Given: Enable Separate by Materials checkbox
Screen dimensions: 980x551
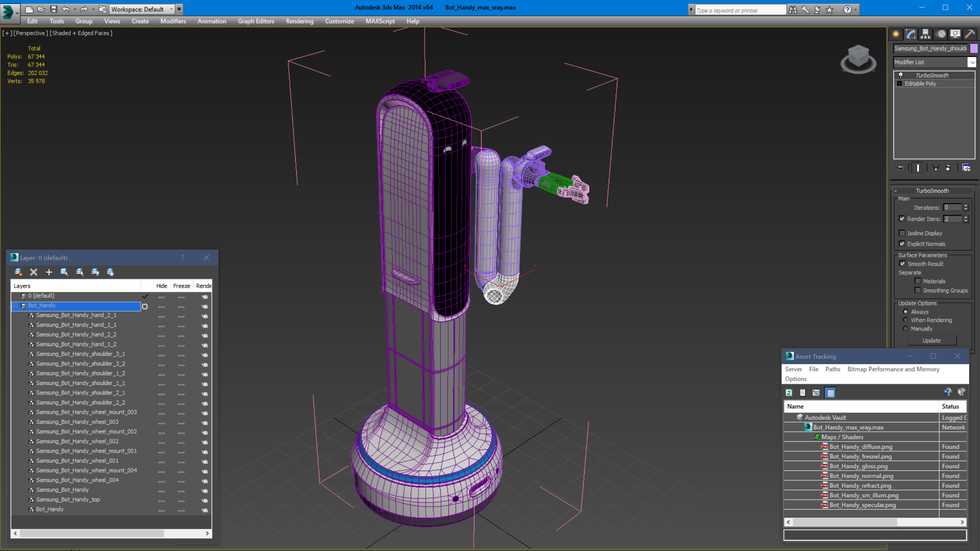Looking at the screenshot, I should tap(918, 281).
